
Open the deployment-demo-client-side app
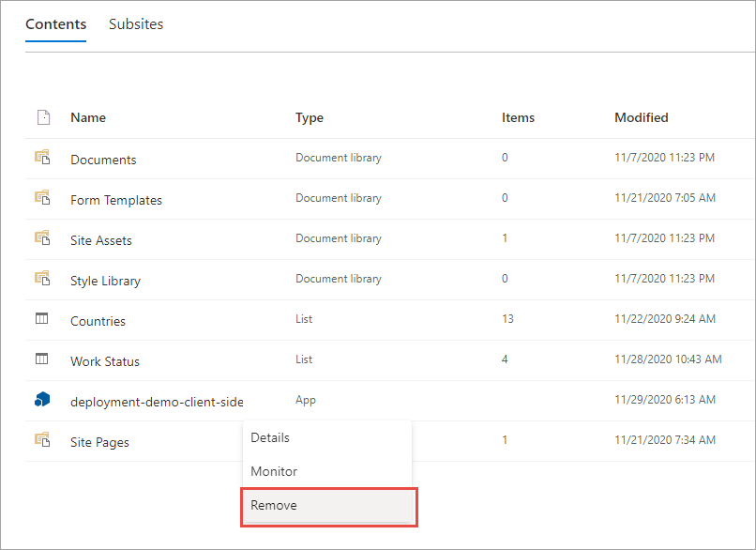pyautogui.click(x=157, y=402)
